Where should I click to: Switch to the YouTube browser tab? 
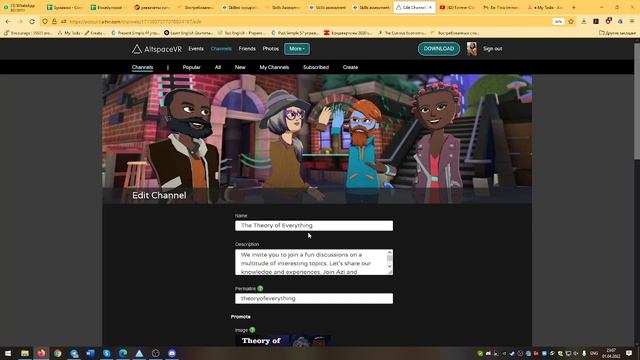point(457,7)
